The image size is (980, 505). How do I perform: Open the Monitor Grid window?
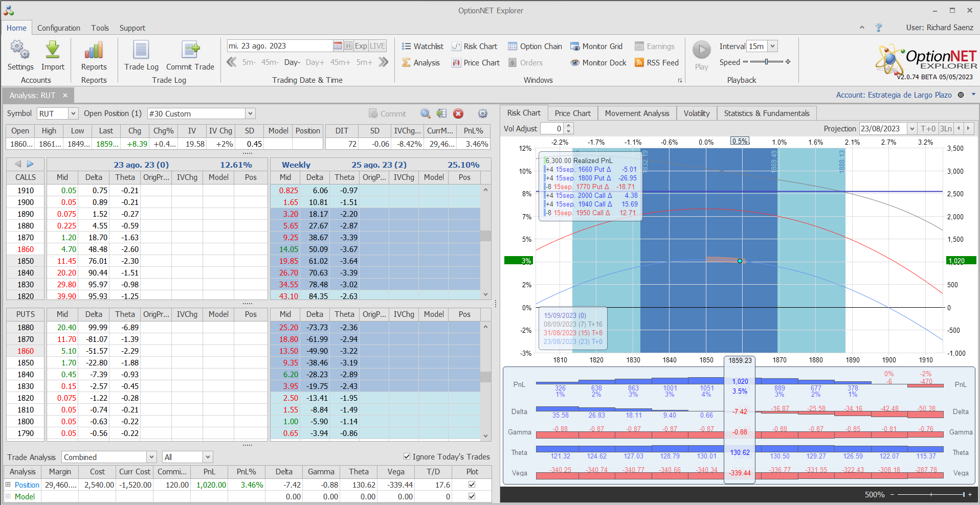(596, 46)
